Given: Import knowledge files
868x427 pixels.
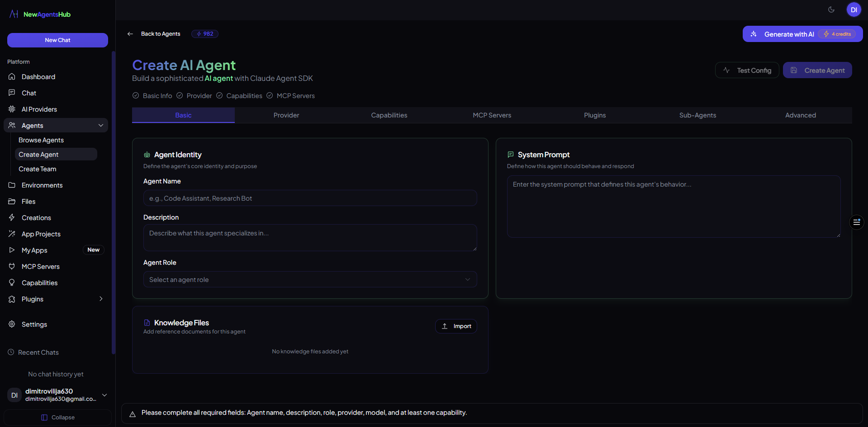Looking at the screenshot, I should tap(456, 326).
